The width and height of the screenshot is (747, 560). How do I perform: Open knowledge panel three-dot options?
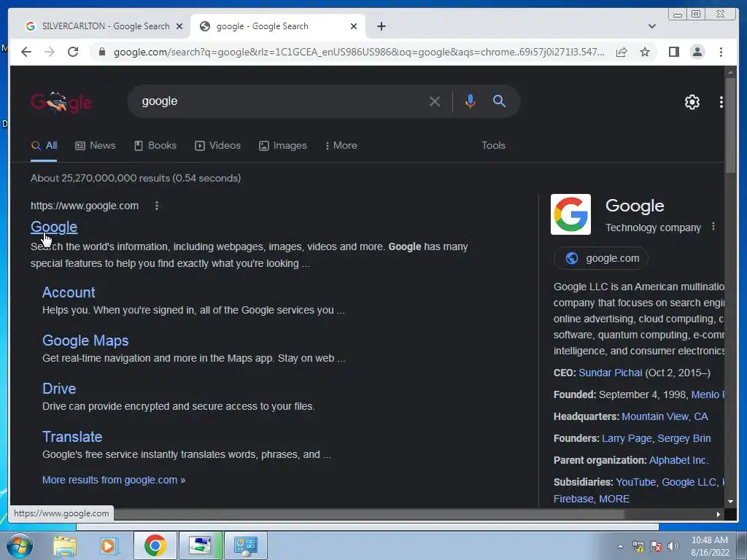713,227
